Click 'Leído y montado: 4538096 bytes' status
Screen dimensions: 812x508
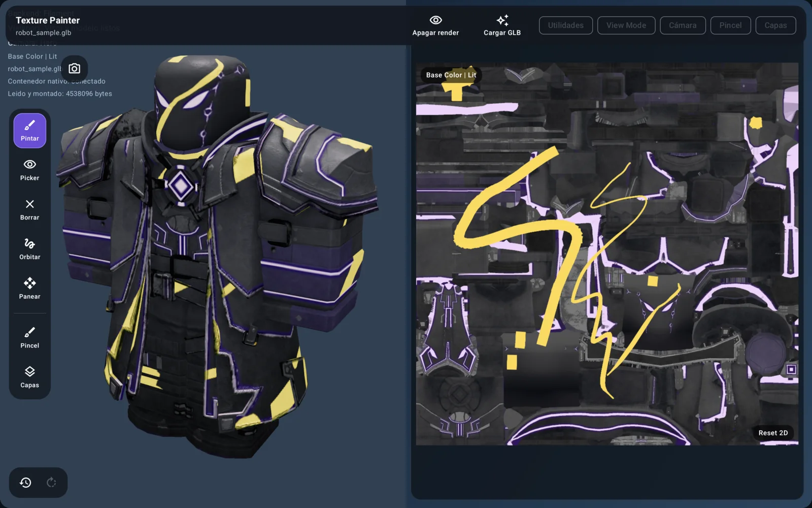60,93
